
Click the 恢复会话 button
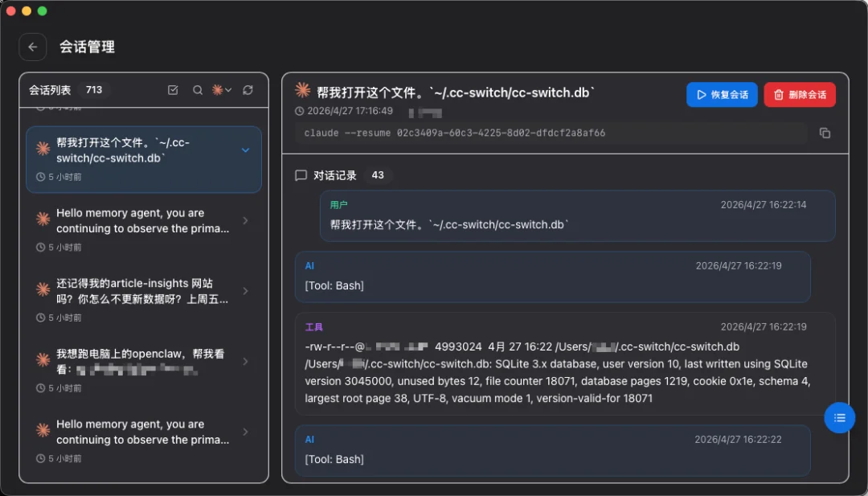(x=722, y=94)
